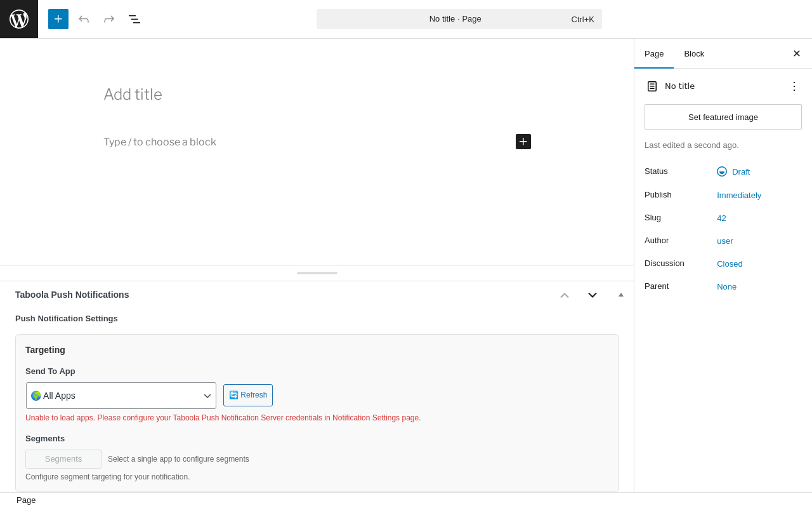812x508 pixels.
Task: Change the page author user
Action: (725, 241)
